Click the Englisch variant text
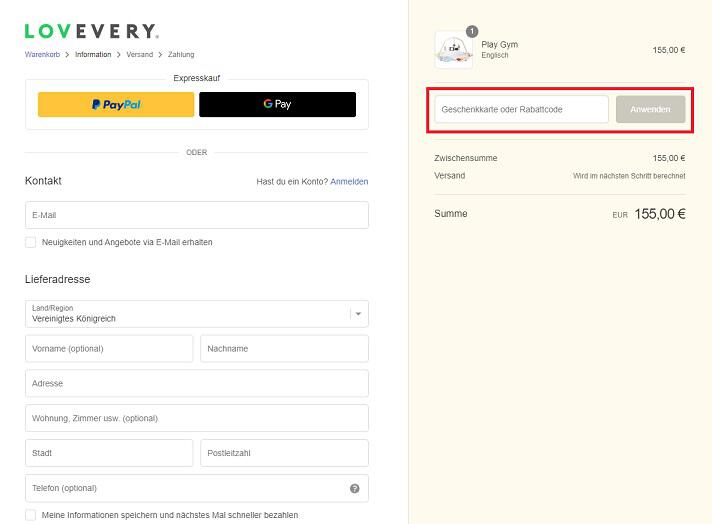This screenshot has width=712, height=524. [495, 55]
